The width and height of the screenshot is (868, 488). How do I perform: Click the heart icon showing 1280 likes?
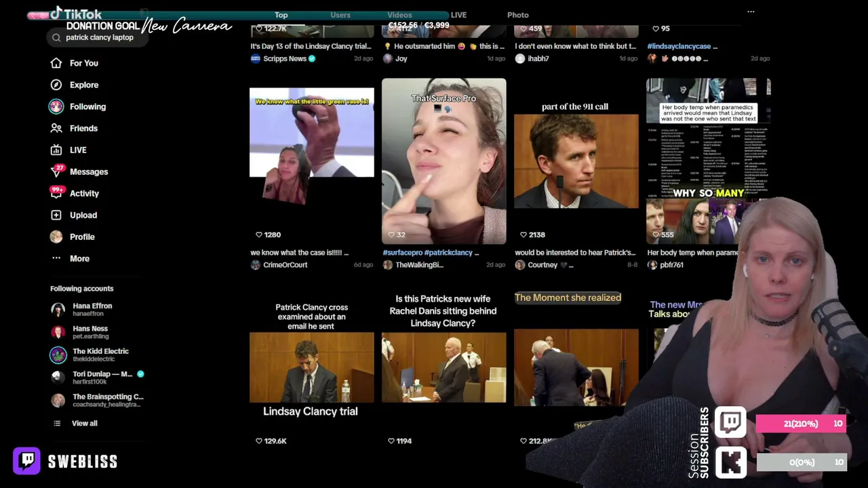point(258,235)
